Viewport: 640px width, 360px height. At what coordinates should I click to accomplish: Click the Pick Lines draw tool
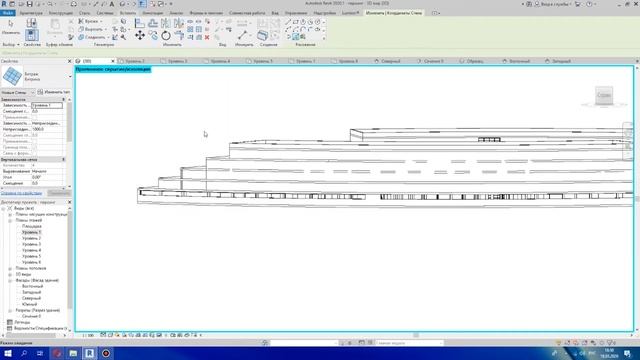tap(296, 37)
